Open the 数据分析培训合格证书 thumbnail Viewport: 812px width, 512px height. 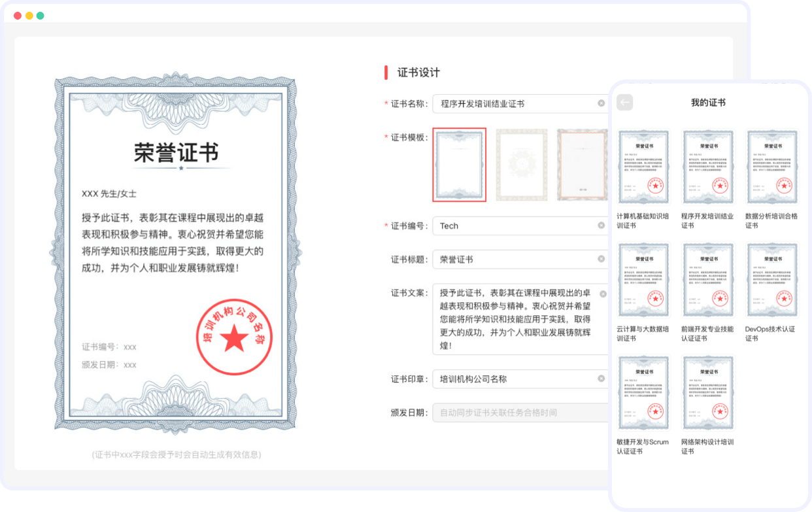point(772,167)
